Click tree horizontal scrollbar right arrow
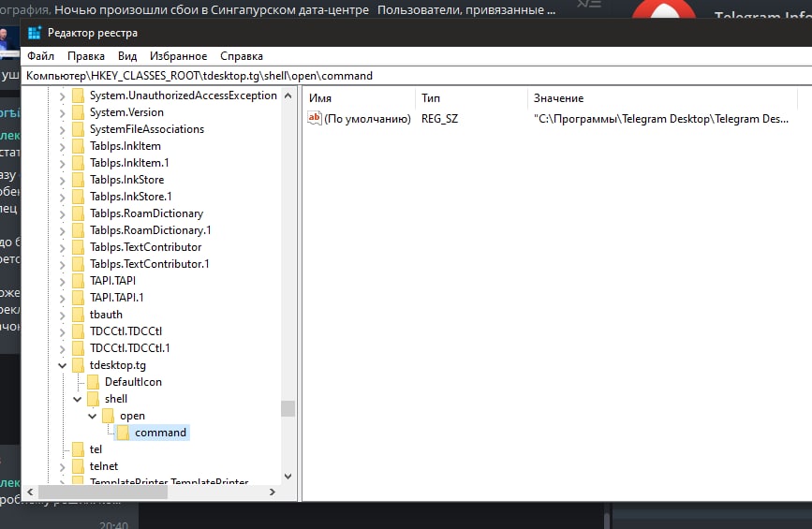 (273, 492)
